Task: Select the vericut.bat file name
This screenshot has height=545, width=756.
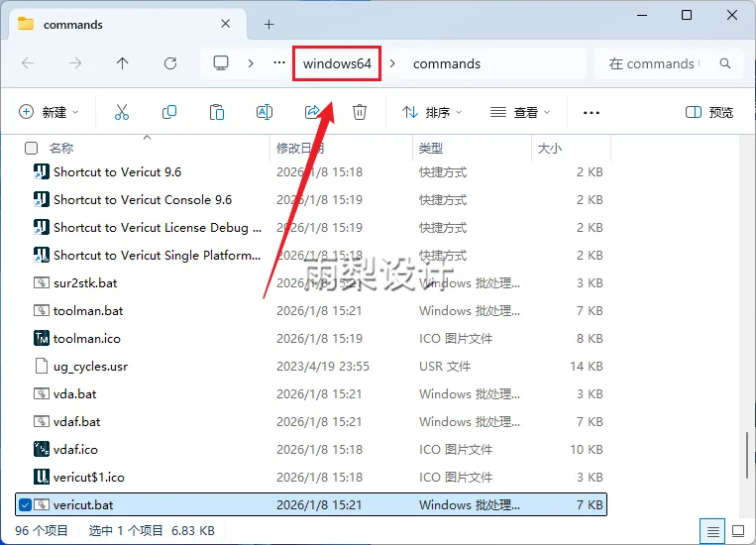Action: (x=83, y=505)
